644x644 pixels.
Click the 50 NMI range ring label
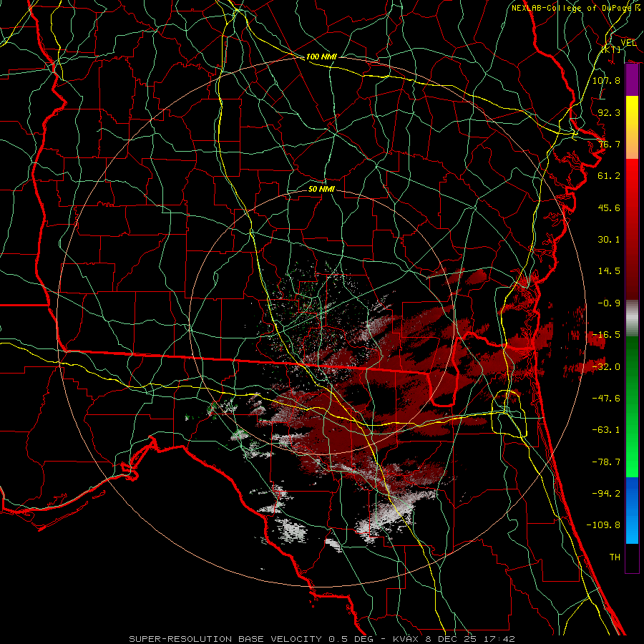click(x=321, y=189)
